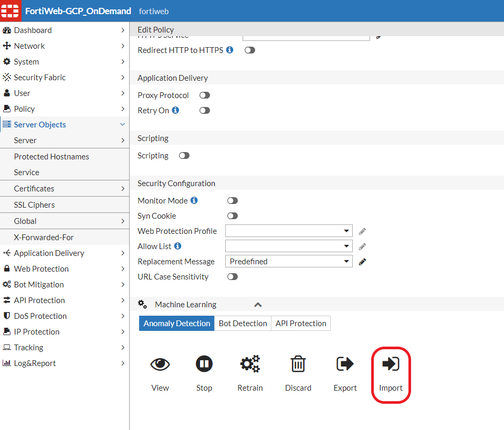
Task: Toggle Redirect HTTP to HTTPS switch
Action: [250, 50]
